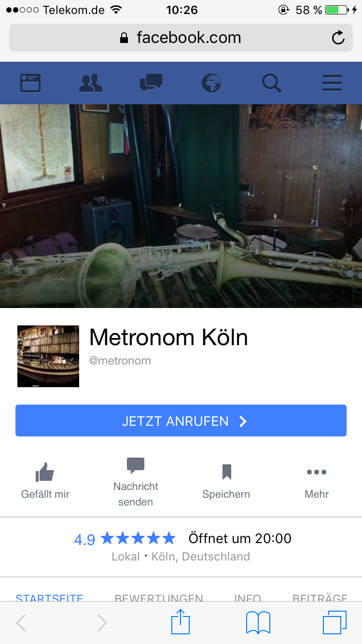Switch to the Bewertungen tab
Screen dimensions: 362x644
(x=159, y=598)
